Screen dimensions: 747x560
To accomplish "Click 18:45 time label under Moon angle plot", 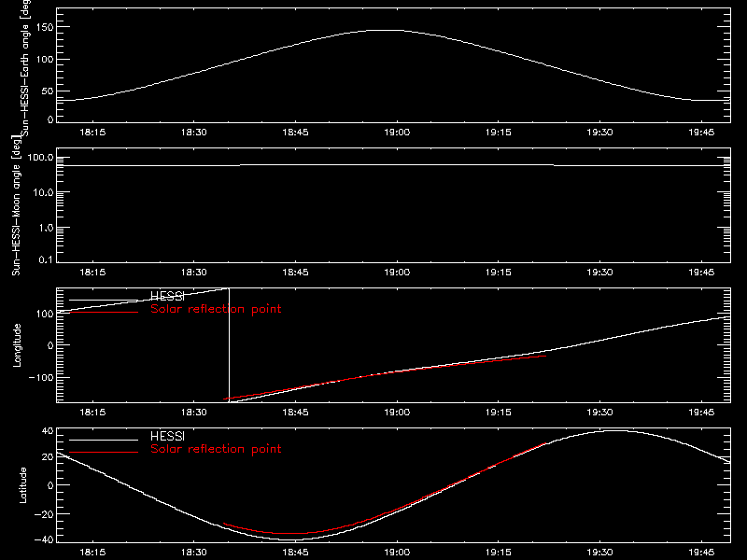I will click(x=295, y=273).
